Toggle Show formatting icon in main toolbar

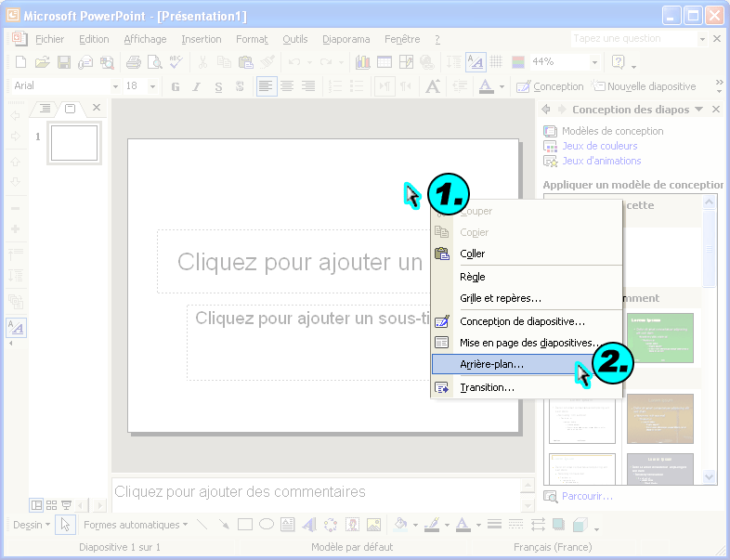coord(476,61)
